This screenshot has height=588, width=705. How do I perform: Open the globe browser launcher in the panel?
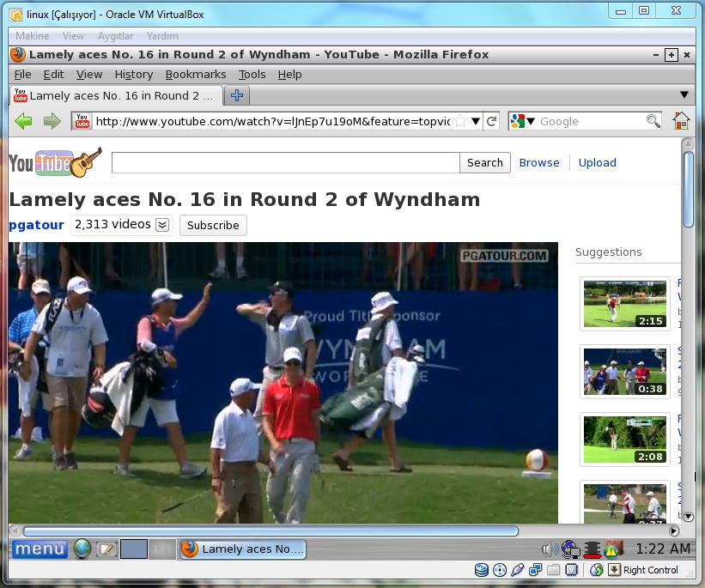click(82, 549)
